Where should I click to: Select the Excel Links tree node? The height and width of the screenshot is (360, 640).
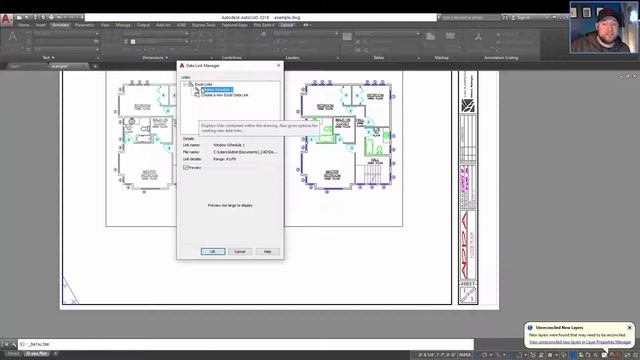click(x=203, y=84)
